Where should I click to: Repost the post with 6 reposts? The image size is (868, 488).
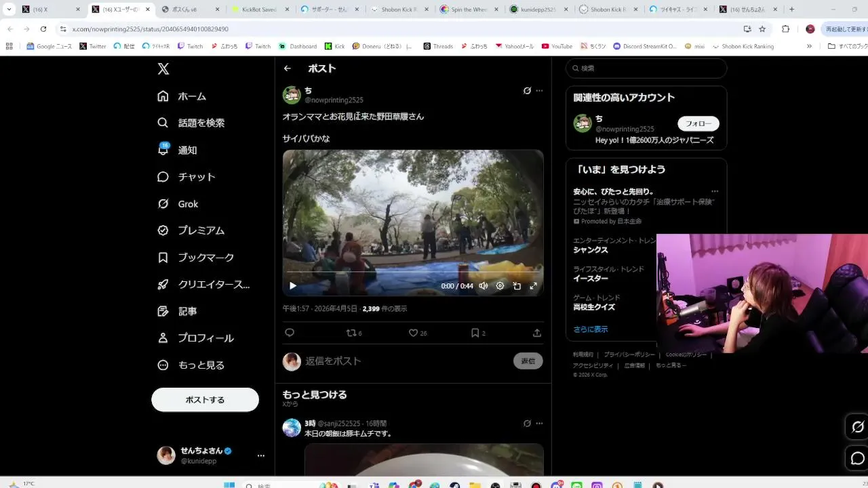(354, 333)
